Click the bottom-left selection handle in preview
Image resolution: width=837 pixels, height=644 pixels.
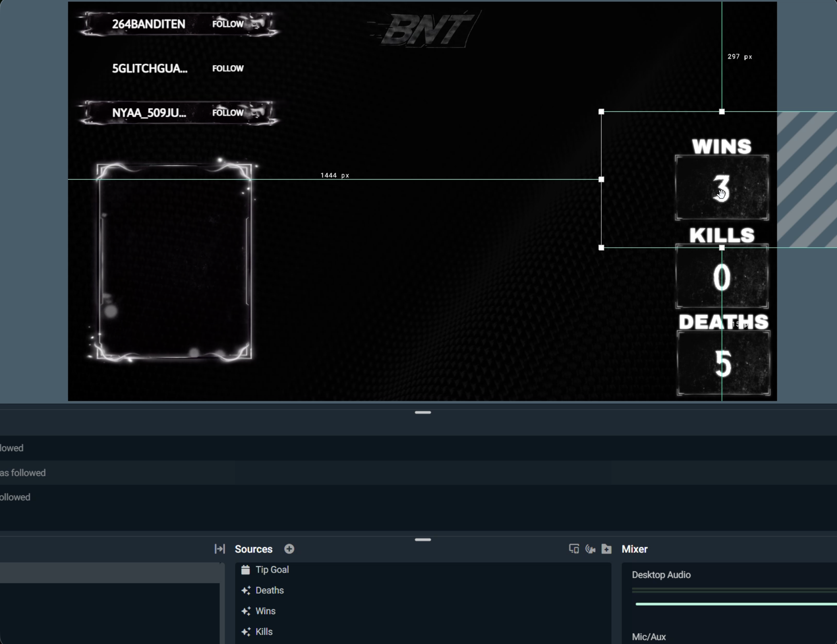coord(601,248)
